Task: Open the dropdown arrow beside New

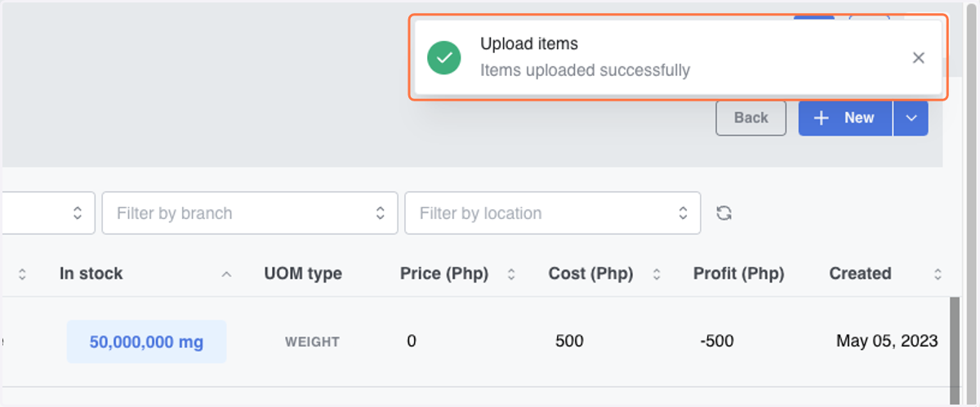Action: point(911,118)
